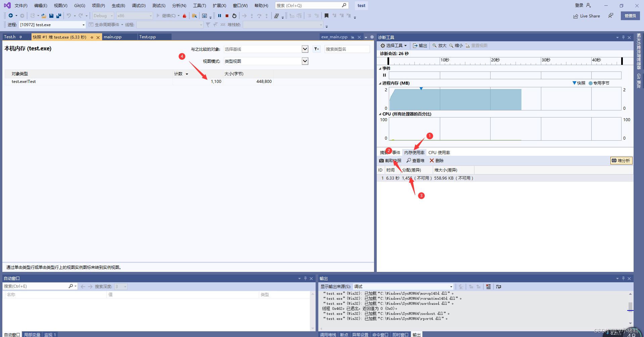Click the Save All icon
Image resolution: width=644 pixels, height=337 pixels.
[59, 16]
